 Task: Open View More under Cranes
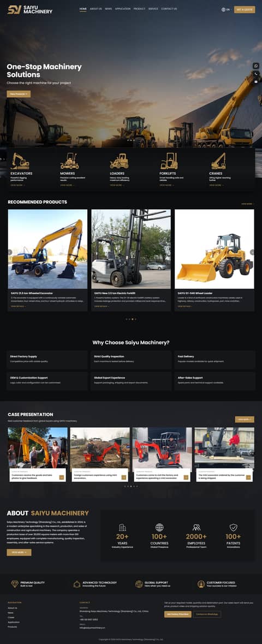coord(216,185)
